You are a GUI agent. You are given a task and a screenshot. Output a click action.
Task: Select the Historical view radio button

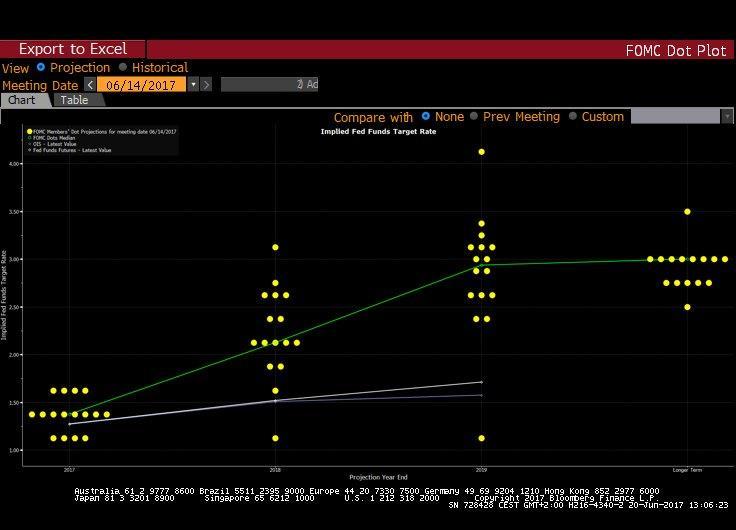(123, 67)
